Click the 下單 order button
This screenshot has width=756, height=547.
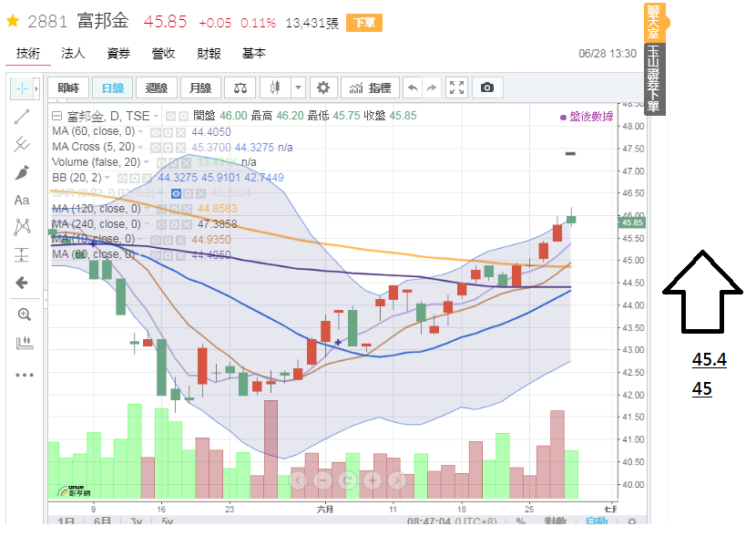click(364, 23)
